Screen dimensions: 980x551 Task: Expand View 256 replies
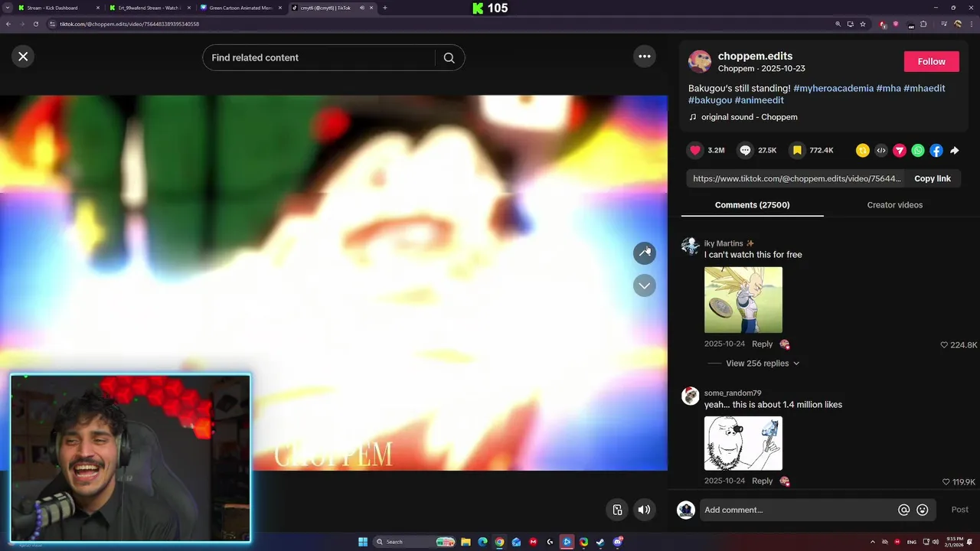click(763, 364)
